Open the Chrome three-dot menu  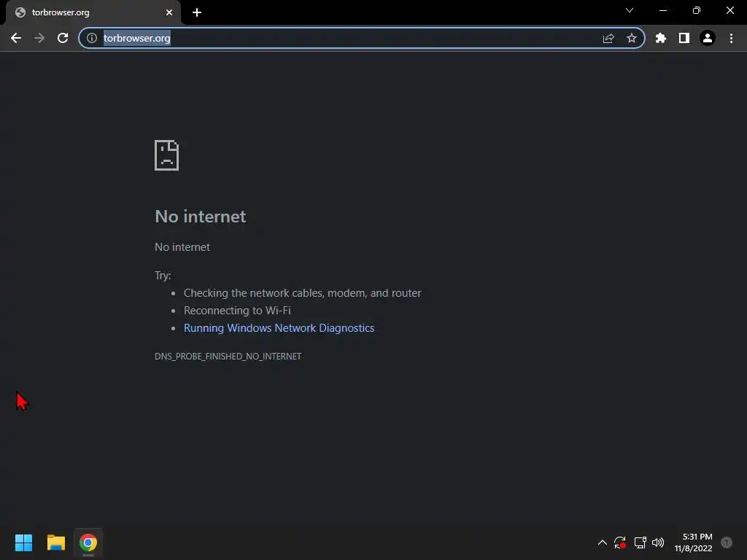(731, 38)
